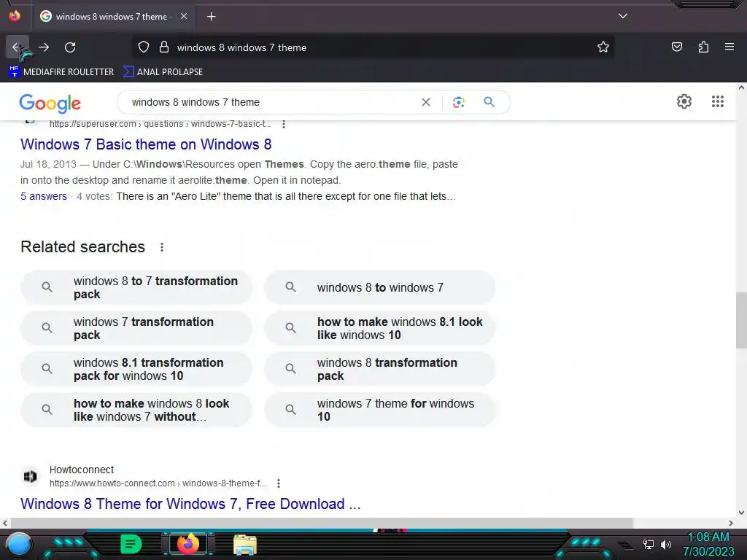Image resolution: width=747 pixels, height=560 pixels.
Task: Open the Google apps grid
Action: pyautogui.click(x=718, y=101)
